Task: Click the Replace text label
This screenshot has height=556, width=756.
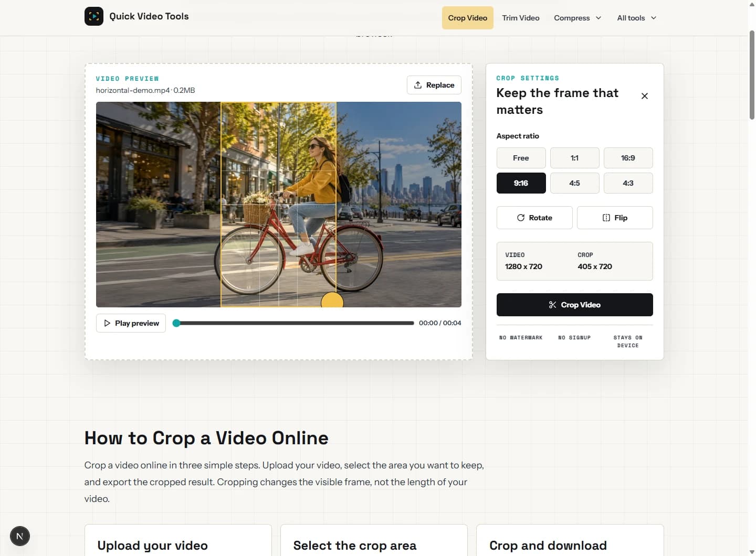Action: pos(440,85)
